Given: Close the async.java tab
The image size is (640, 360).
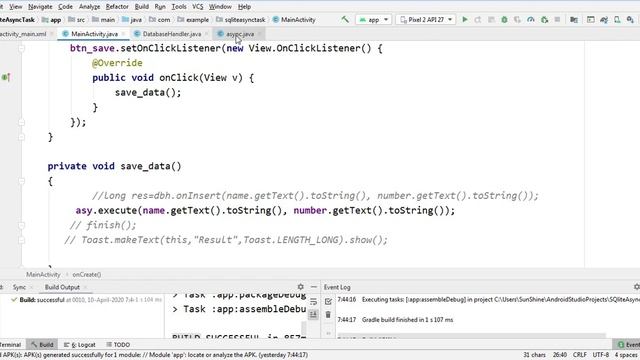Looking at the screenshot, I should pyautogui.click(x=259, y=34).
